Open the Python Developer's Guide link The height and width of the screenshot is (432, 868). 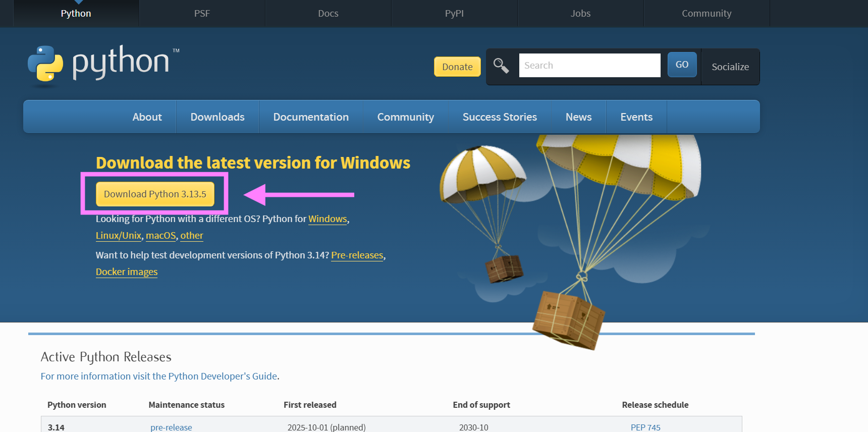click(159, 376)
